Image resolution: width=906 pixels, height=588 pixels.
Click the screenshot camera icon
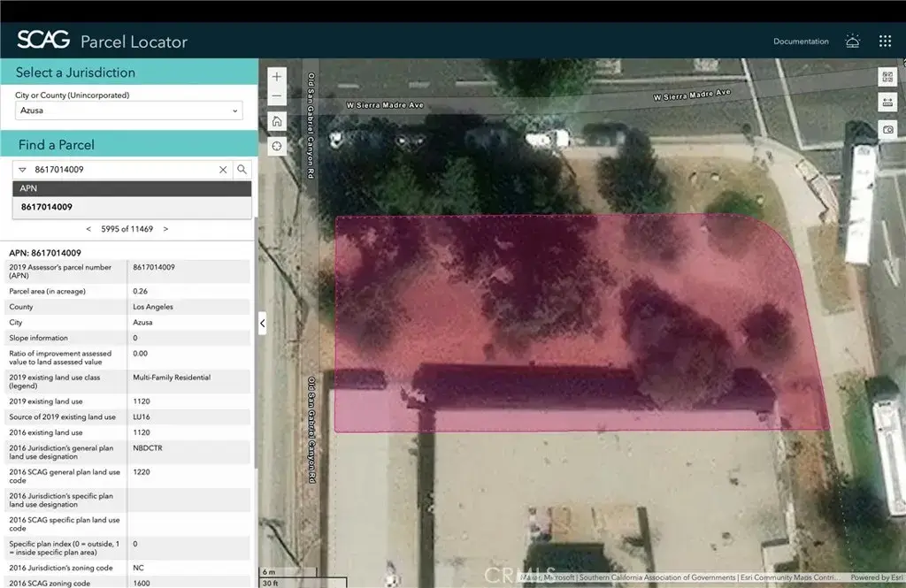tap(887, 128)
